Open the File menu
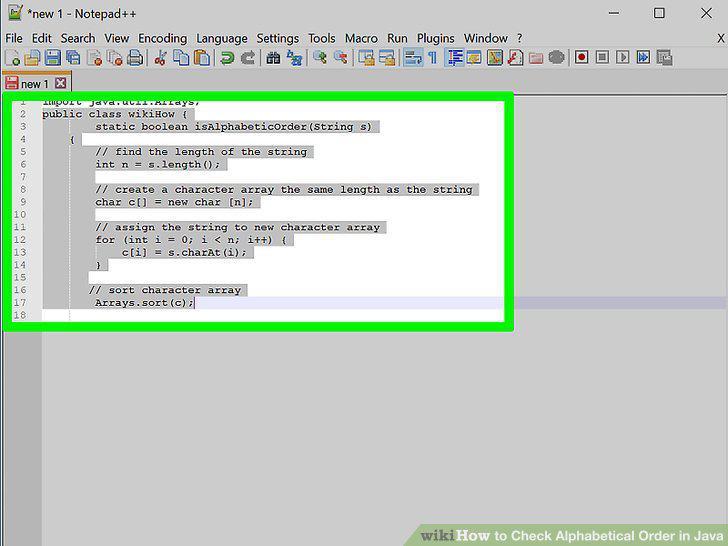Viewport: 728px width, 546px height. pyautogui.click(x=14, y=38)
